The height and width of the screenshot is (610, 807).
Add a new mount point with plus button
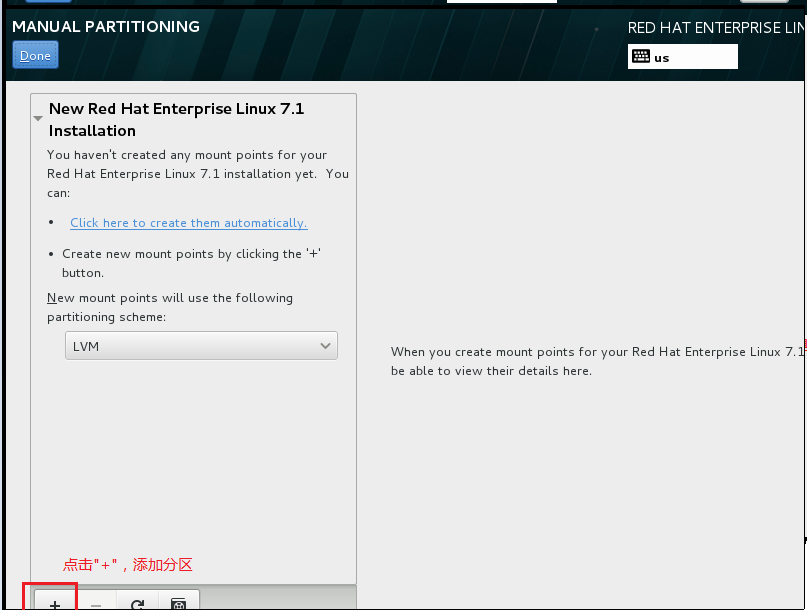55,602
